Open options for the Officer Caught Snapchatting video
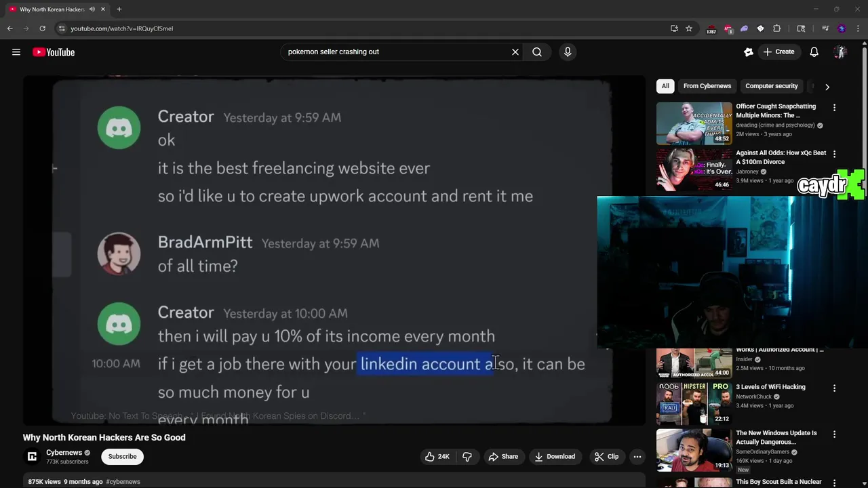868x488 pixels. pos(834,107)
